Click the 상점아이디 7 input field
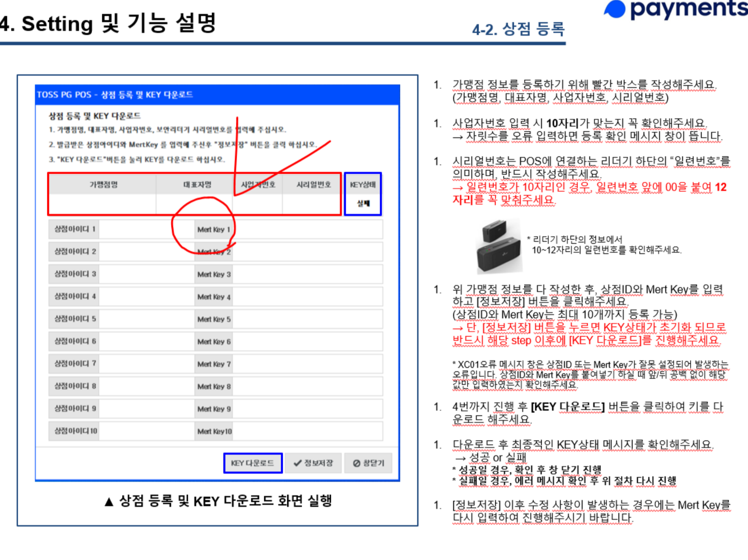 pos(147,364)
